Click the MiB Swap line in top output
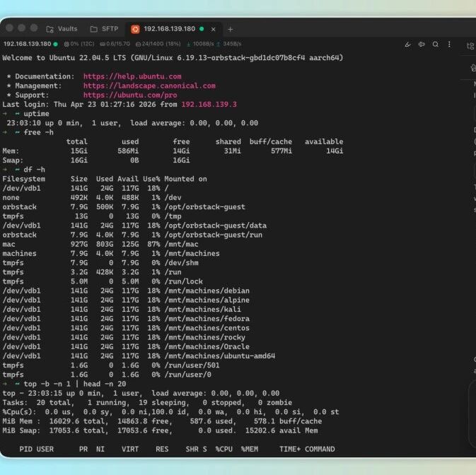Viewport: 476px width, 475px height. (160, 430)
